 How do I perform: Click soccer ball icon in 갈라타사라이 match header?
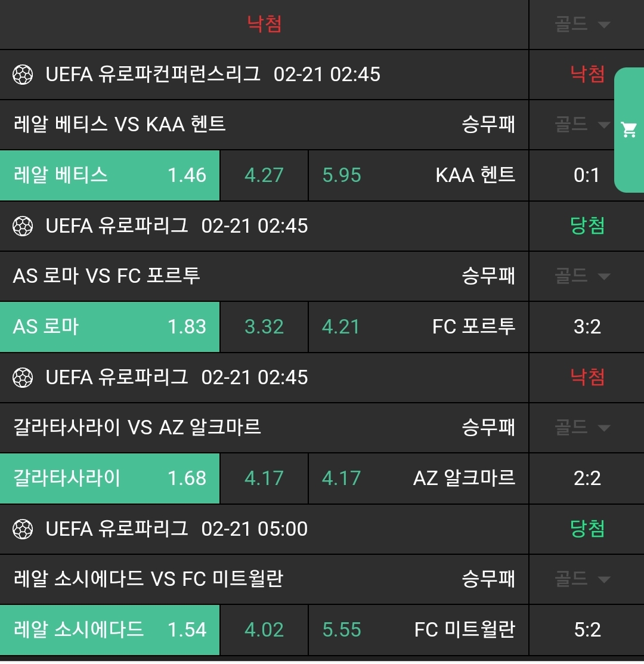tap(23, 378)
